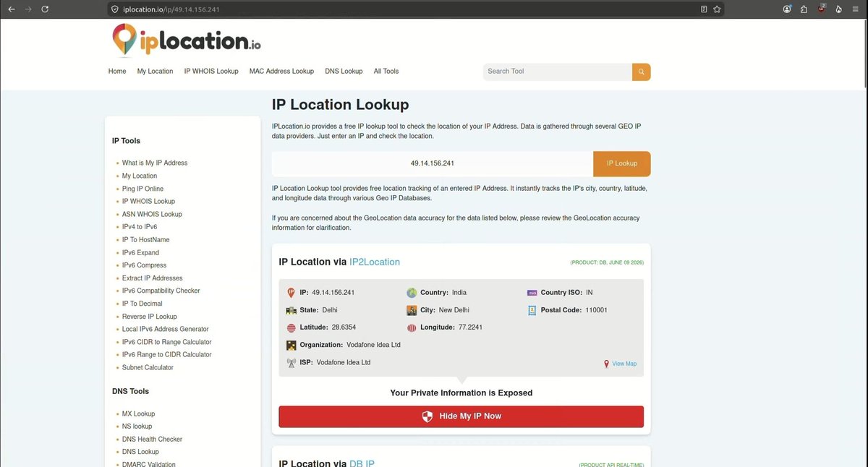The image size is (868, 467).
Task: Open Ping IP Online in sidebar
Action: pos(142,189)
